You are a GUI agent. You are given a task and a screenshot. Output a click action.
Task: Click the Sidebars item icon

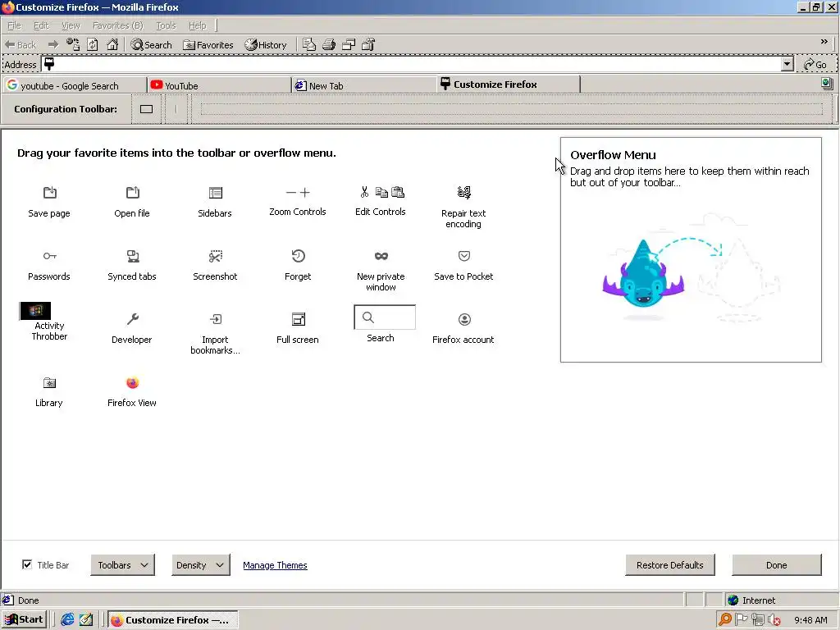[x=216, y=192]
